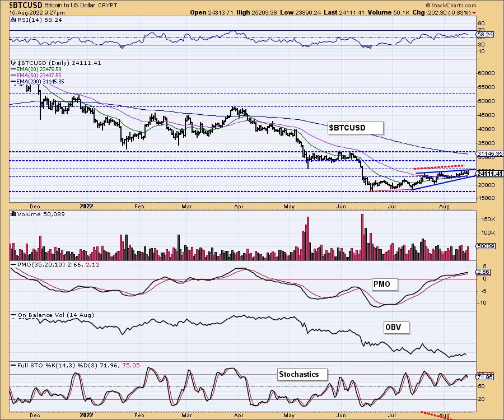This screenshot has height=420, width=504.
Task: Click the 35000 price axis label
Action: (486, 143)
